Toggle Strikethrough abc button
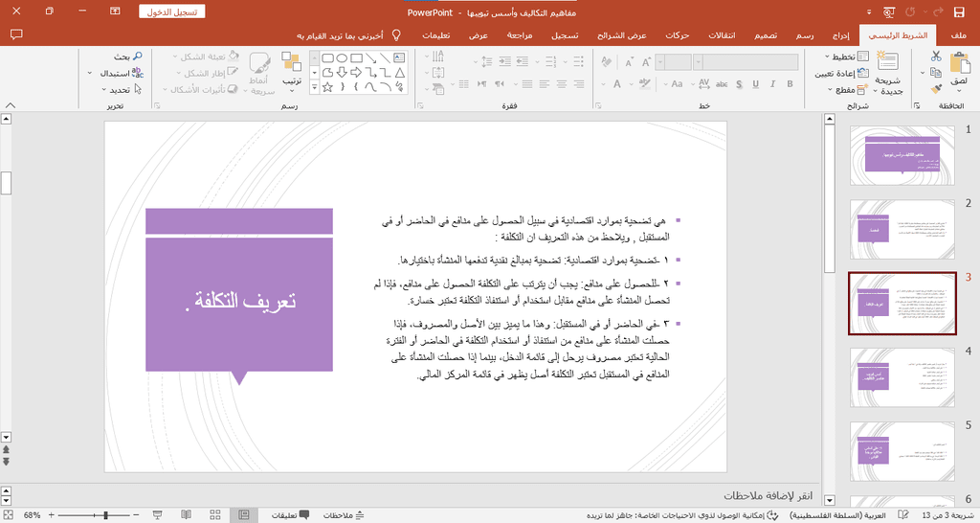Image resolution: width=980 pixels, height=523 pixels. [722, 84]
